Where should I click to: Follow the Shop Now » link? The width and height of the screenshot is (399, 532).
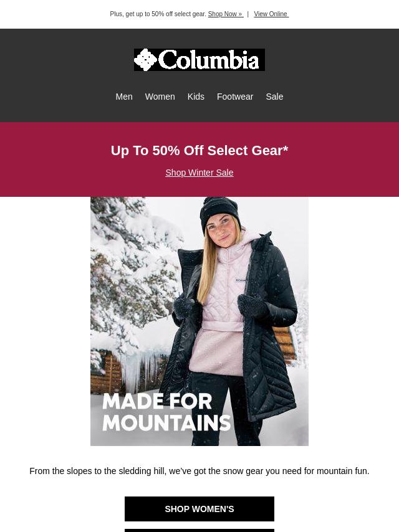point(226,14)
